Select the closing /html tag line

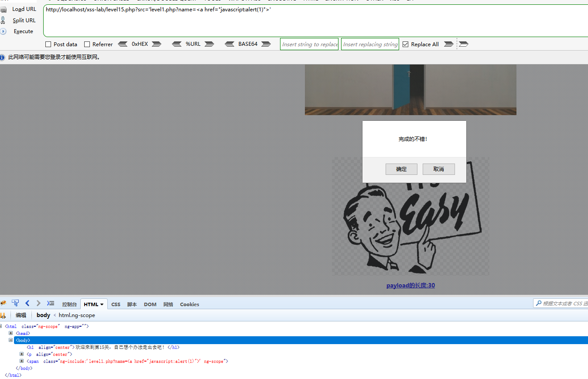tap(13, 375)
